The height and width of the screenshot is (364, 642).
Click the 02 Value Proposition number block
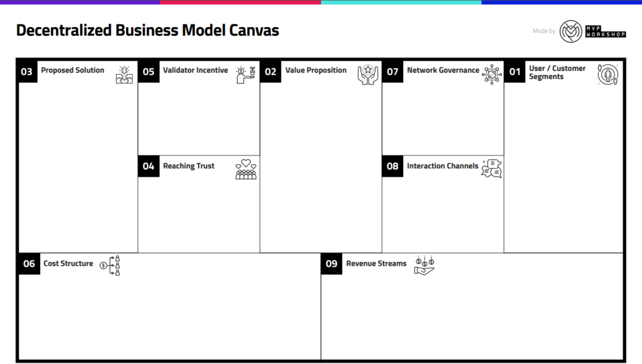coord(271,72)
